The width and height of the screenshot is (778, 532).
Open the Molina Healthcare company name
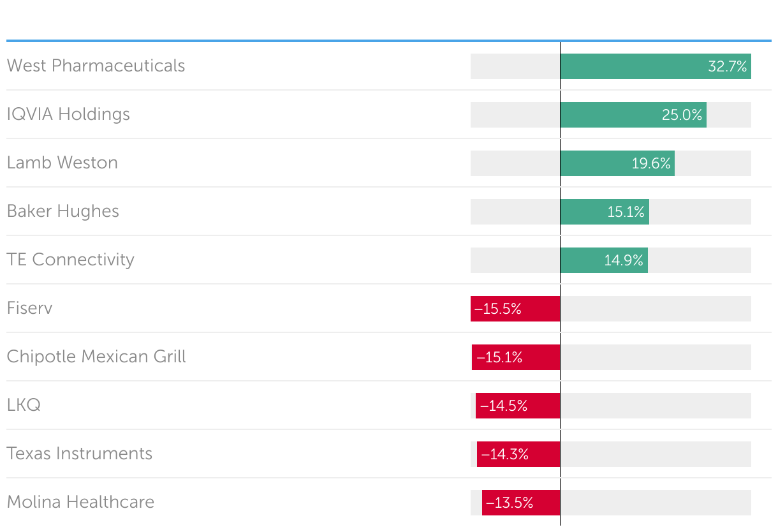(80, 502)
